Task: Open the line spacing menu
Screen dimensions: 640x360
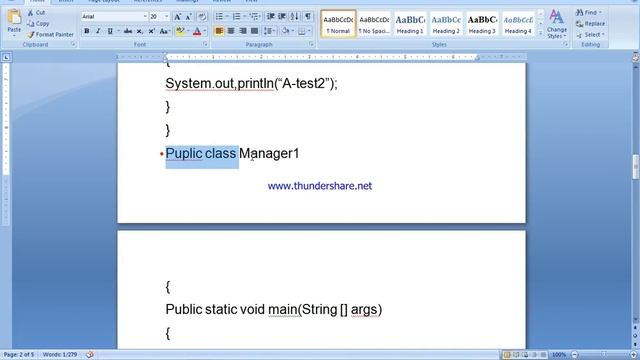Action: pyautogui.click(x=269, y=31)
